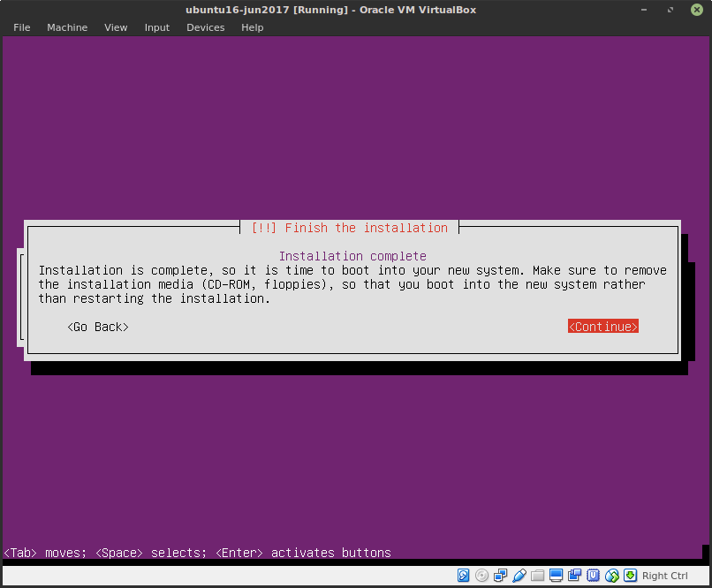Activate the Continue button
Viewport: 712px width, 588px height.
click(603, 326)
